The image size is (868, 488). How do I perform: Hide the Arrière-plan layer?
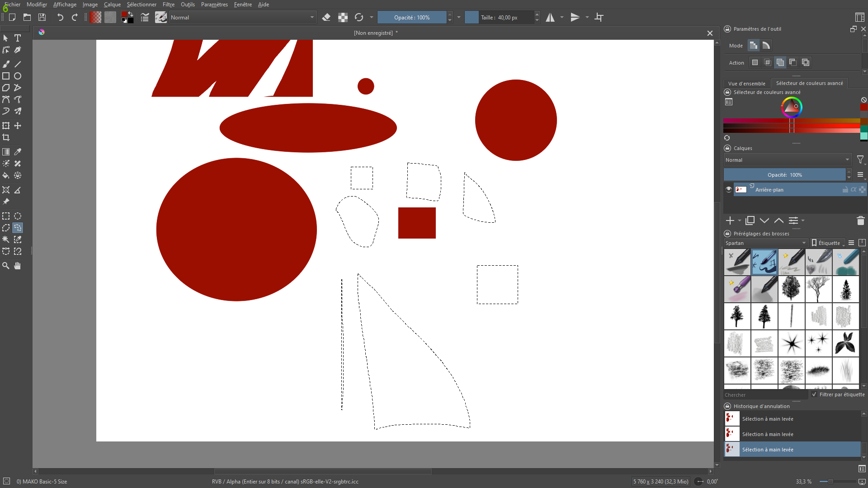click(728, 189)
